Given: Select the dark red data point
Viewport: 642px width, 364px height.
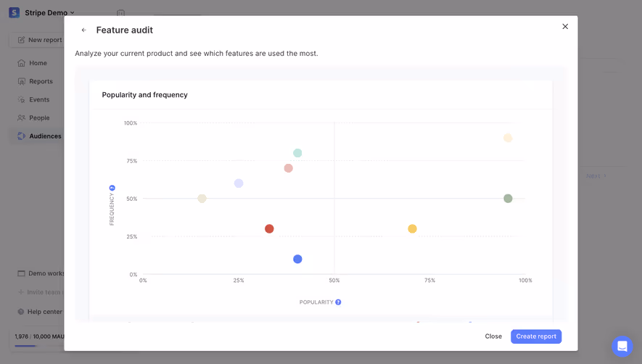Looking at the screenshot, I should [x=269, y=228].
